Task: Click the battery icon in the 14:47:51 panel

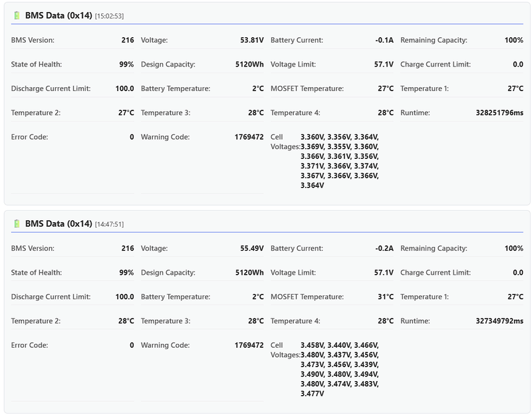Action: pyautogui.click(x=17, y=224)
